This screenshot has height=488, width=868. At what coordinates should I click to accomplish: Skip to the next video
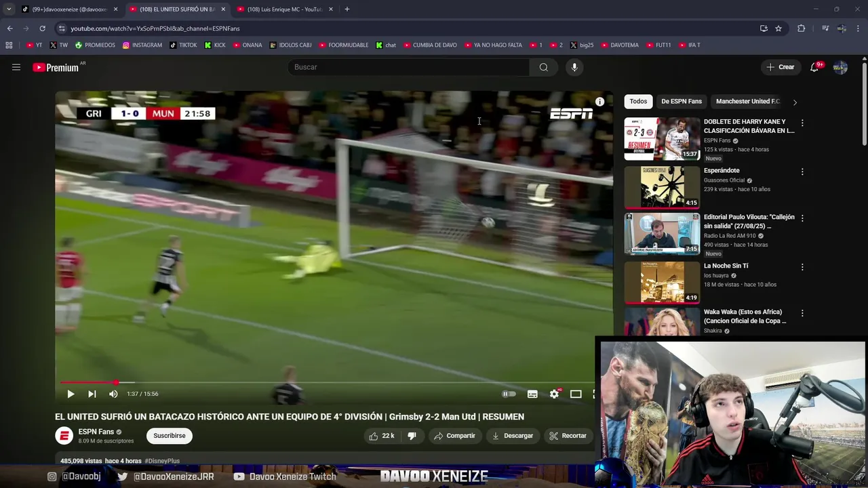[x=92, y=394]
